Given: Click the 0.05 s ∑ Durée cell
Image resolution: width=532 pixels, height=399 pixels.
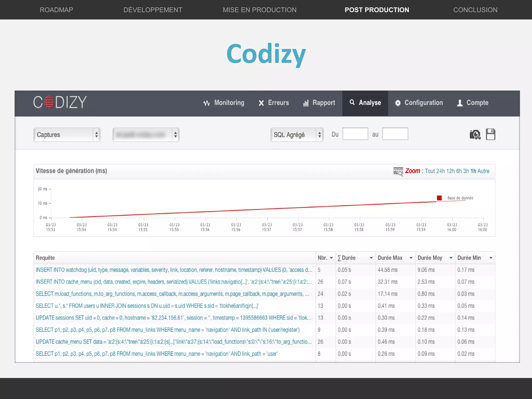Looking at the screenshot, I should coord(344,270).
